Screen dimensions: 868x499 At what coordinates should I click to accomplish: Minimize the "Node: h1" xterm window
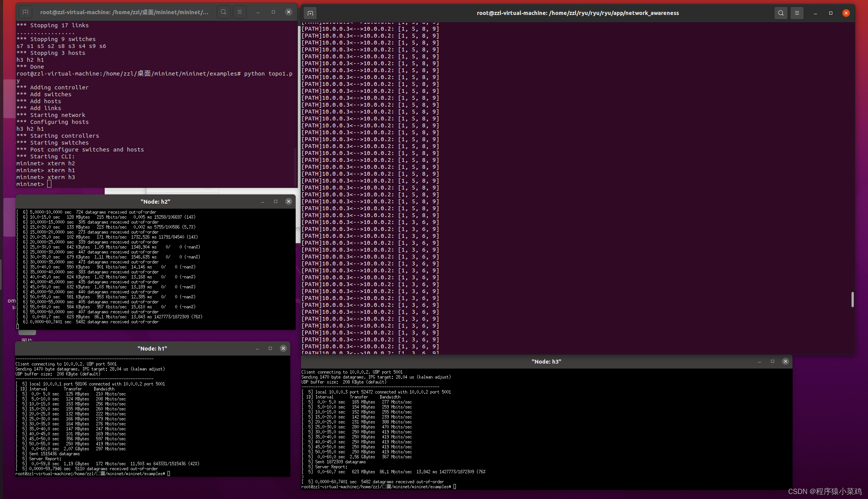tap(257, 348)
